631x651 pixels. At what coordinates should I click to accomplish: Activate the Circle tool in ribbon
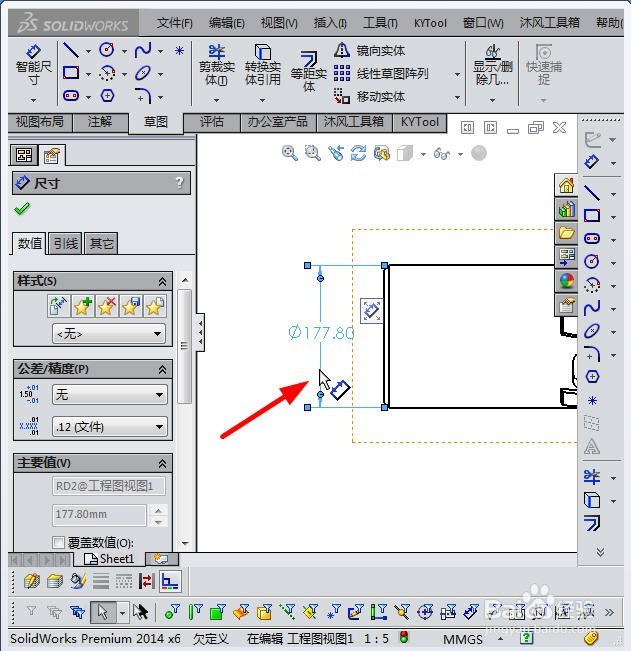tap(107, 50)
